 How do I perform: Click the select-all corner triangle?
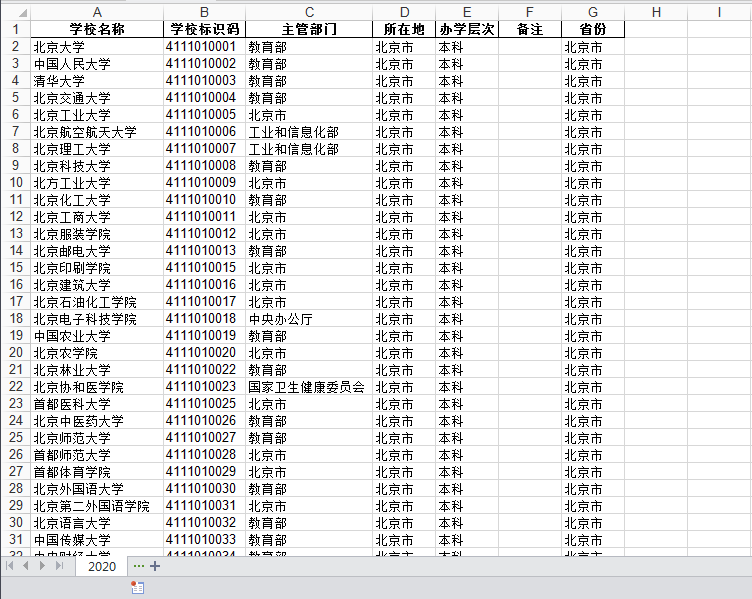pos(22,12)
